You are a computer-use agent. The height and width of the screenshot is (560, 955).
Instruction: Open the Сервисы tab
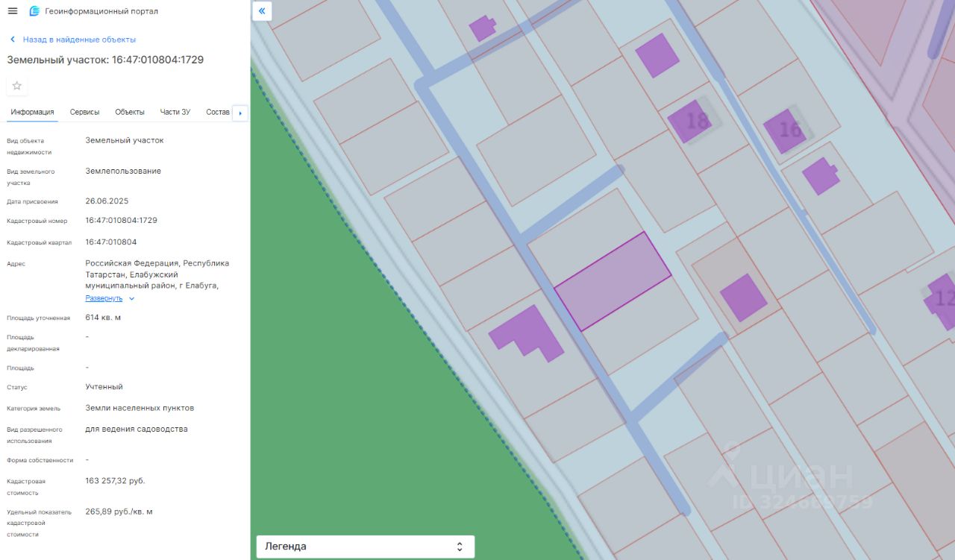coord(85,112)
